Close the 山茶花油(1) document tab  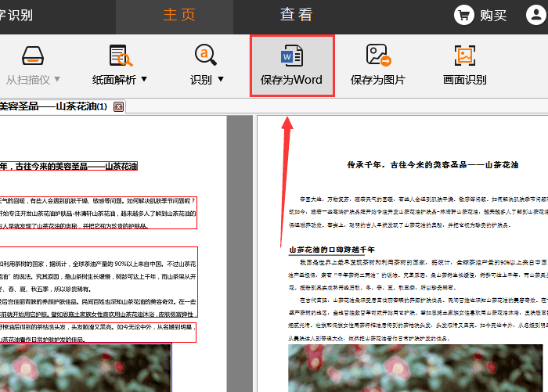[118, 106]
